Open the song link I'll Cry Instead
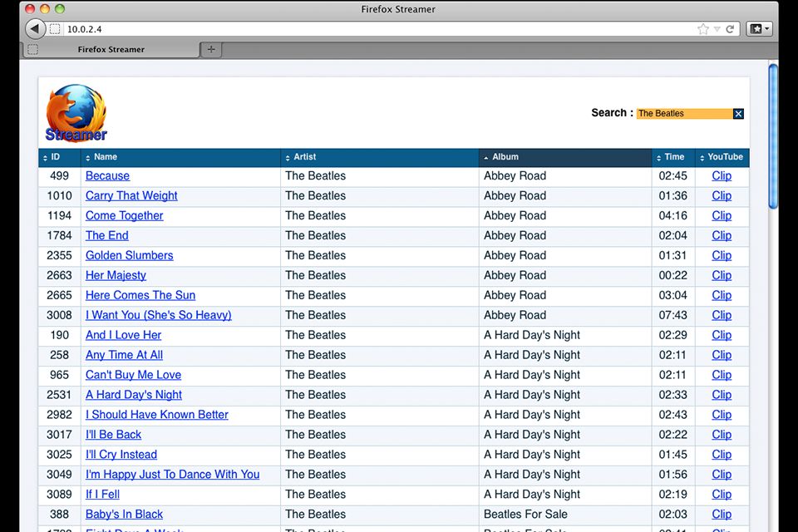The width and height of the screenshot is (798, 532). click(x=121, y=454)
